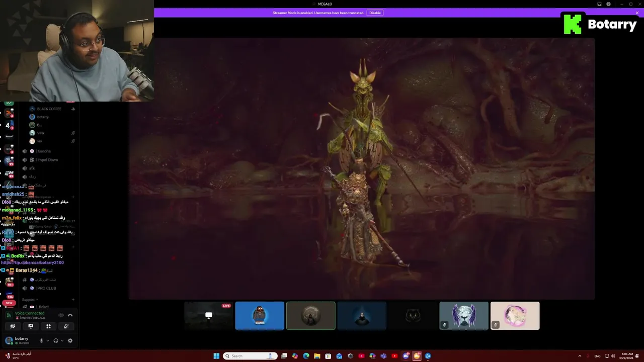Screen dimensions: 644x362
Task: Open the ENG language indicator
Action: coord(597,356)
